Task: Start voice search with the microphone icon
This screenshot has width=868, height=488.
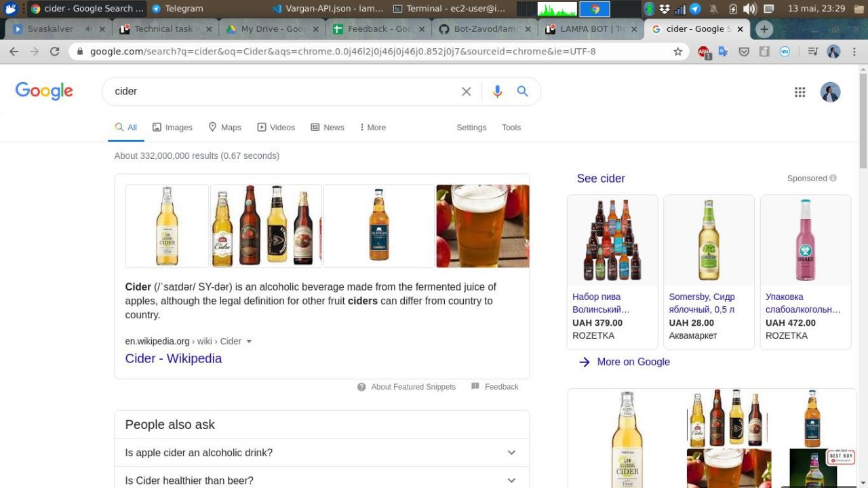Action: pos(497,92)
